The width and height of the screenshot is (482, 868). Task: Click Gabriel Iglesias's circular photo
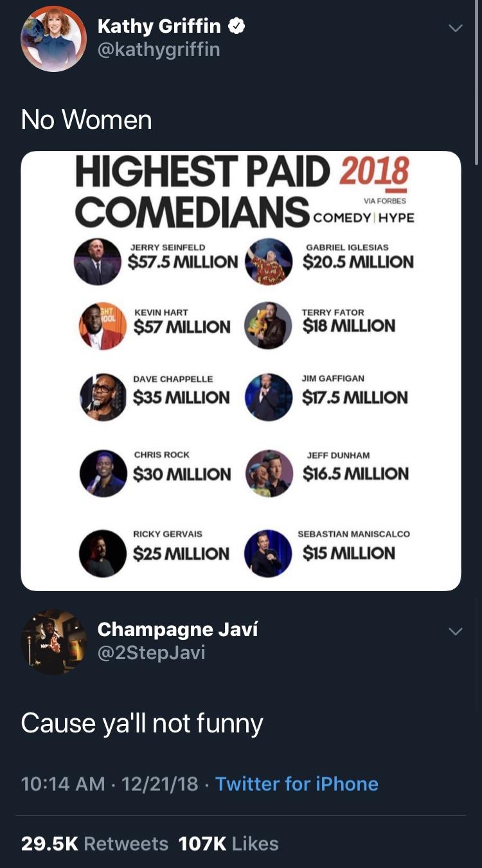[269, 261]
